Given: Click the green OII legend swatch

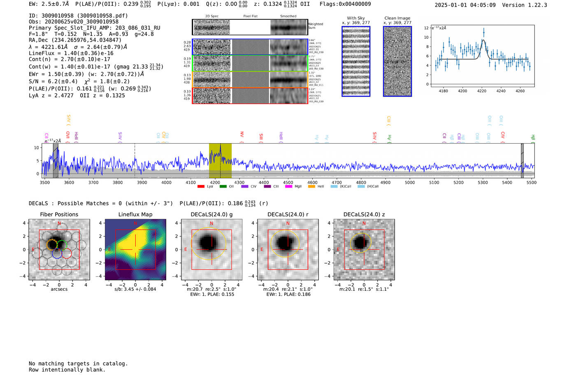Looking at the screenshot, I should (223, 187).
